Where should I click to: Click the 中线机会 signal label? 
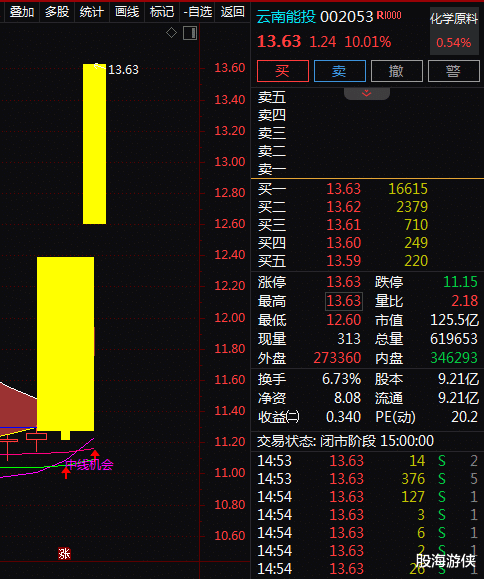click(89, 465)
